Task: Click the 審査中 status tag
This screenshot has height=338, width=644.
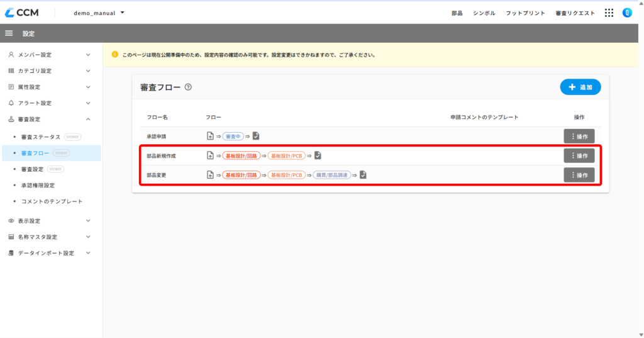Action: click(233, 137)
